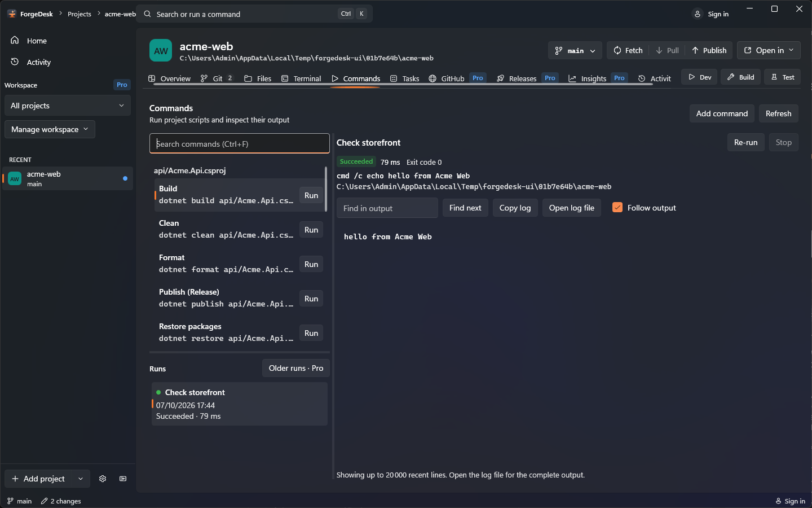The width and height of the screenshot is (812, 508).
Task: Switch to the Terminal tab
Action: 301,78
